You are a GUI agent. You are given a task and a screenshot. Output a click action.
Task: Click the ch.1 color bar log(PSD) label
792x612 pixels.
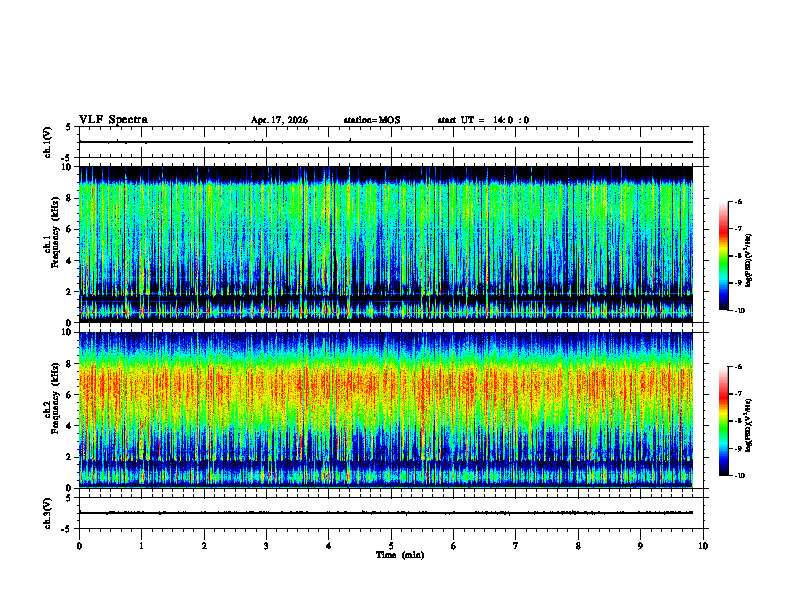749,260
